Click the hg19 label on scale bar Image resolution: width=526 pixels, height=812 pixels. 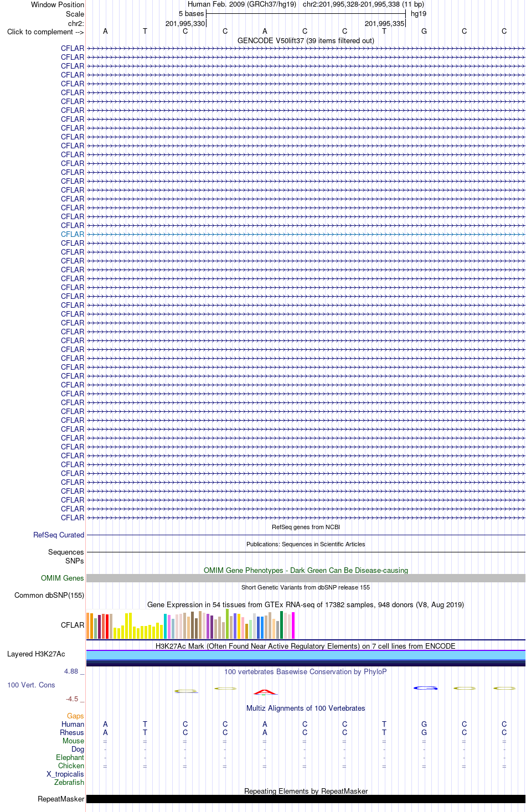[x=419, y=13]
